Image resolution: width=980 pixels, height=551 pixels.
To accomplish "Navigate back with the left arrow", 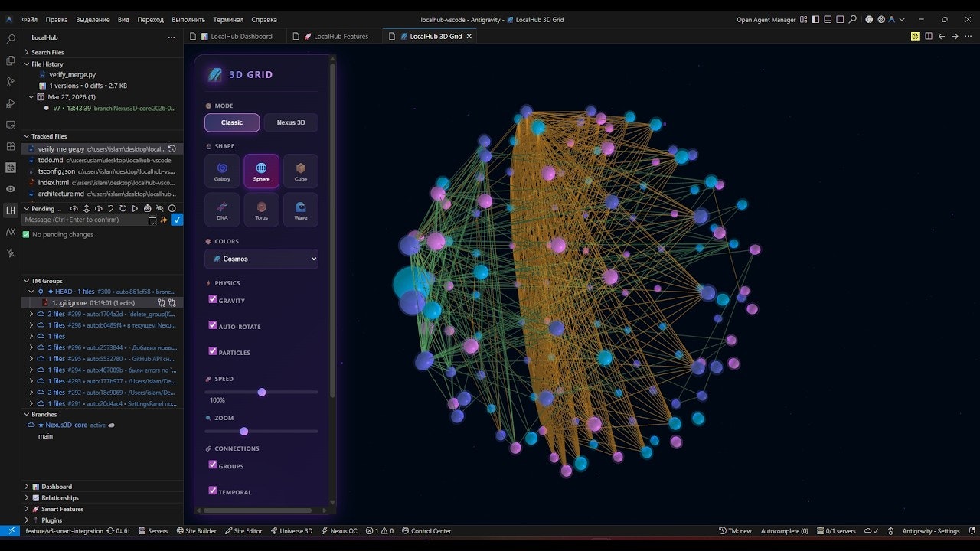I will coord(942,36).
